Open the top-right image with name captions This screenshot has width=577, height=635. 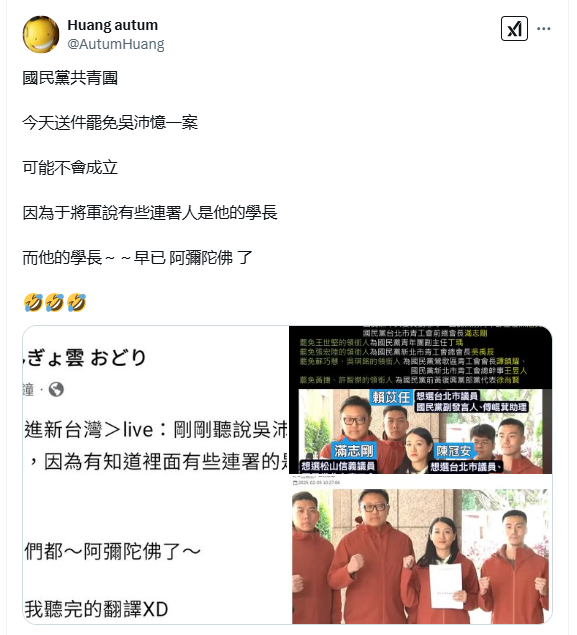pyautogui.click(x=420, y=400)
